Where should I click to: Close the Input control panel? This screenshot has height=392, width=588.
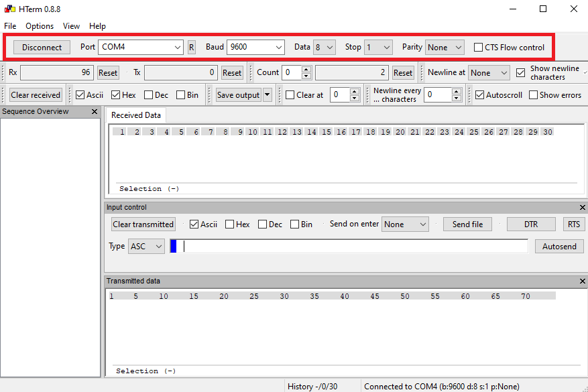click(582, 208)
